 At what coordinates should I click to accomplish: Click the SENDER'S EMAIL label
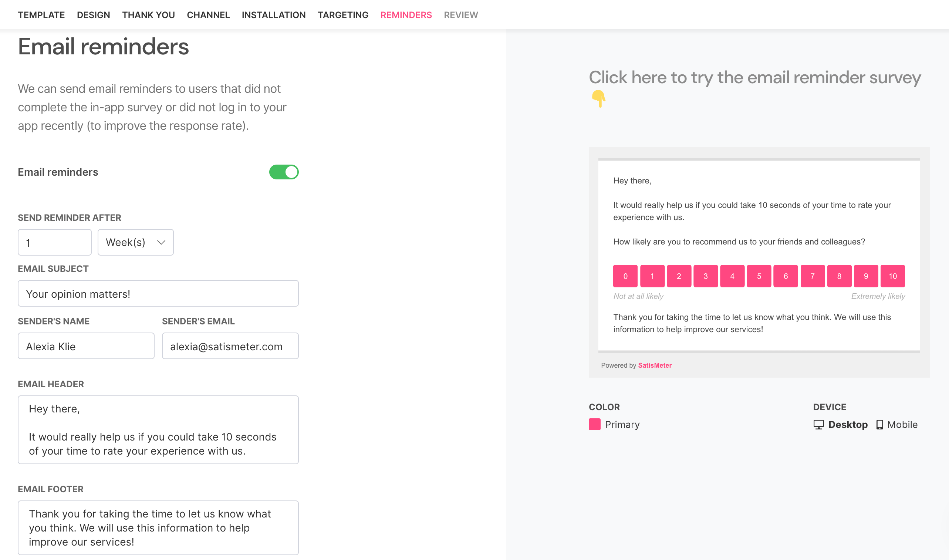click(198, 321)
